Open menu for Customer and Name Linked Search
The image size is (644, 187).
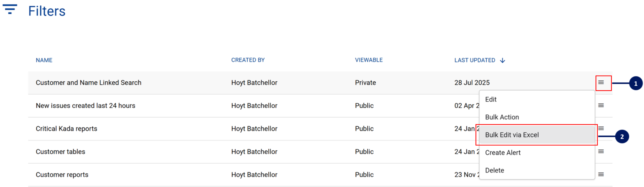pyautogui.click(x=601, y=82)
